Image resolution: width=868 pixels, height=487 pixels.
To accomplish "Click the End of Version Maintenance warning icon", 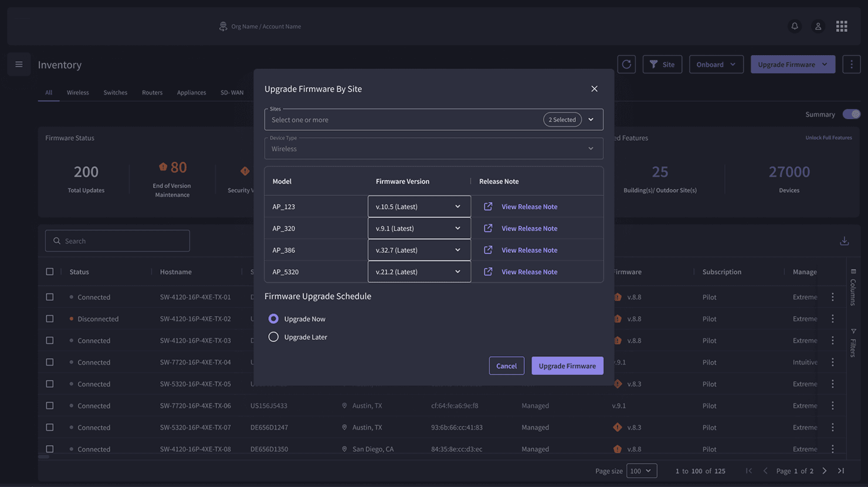I will pos(163,167).
